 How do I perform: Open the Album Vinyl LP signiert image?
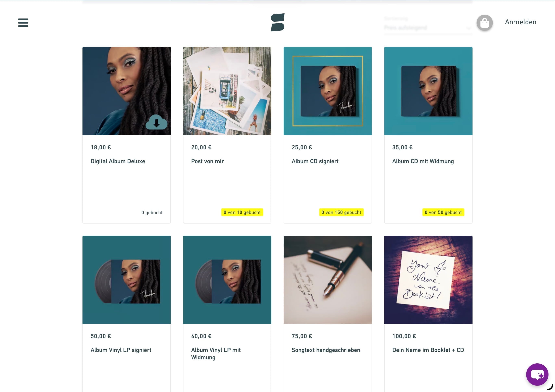point(126,280)
